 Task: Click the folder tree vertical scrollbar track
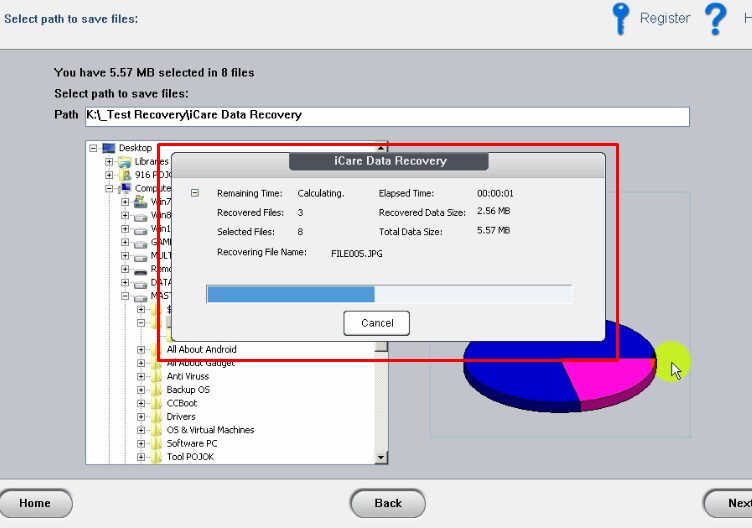(381, 402)
